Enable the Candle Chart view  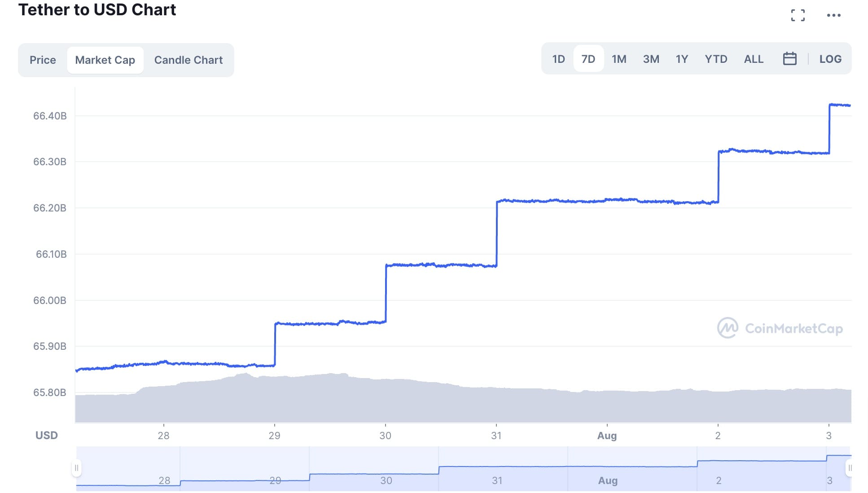pos(188,60)
